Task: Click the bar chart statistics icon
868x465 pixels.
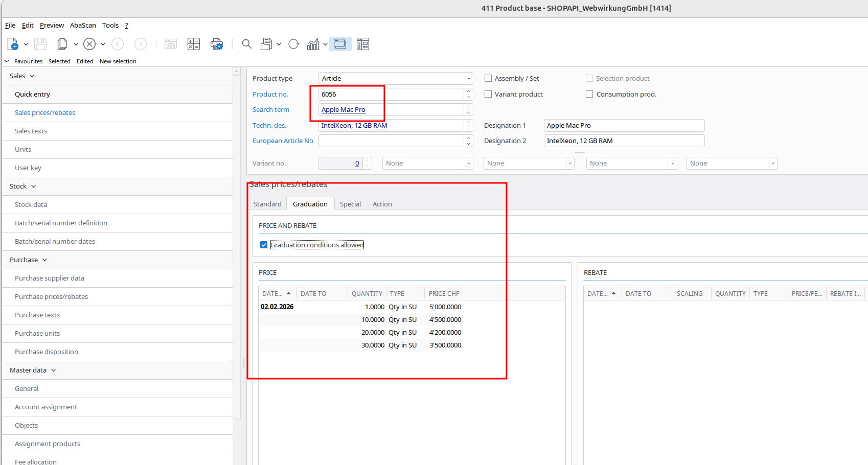Action: [313, 44]
